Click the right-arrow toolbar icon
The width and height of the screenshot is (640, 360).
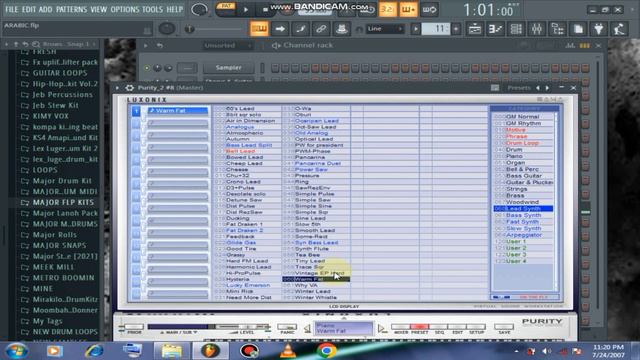pyautogui.click(x=280, y=29)
